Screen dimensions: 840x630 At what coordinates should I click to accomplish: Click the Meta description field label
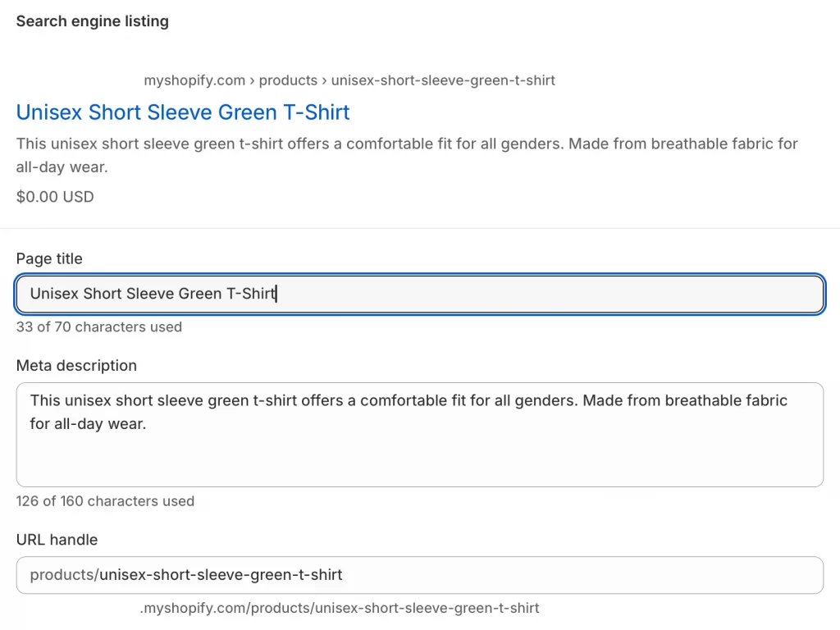point(76,366)
